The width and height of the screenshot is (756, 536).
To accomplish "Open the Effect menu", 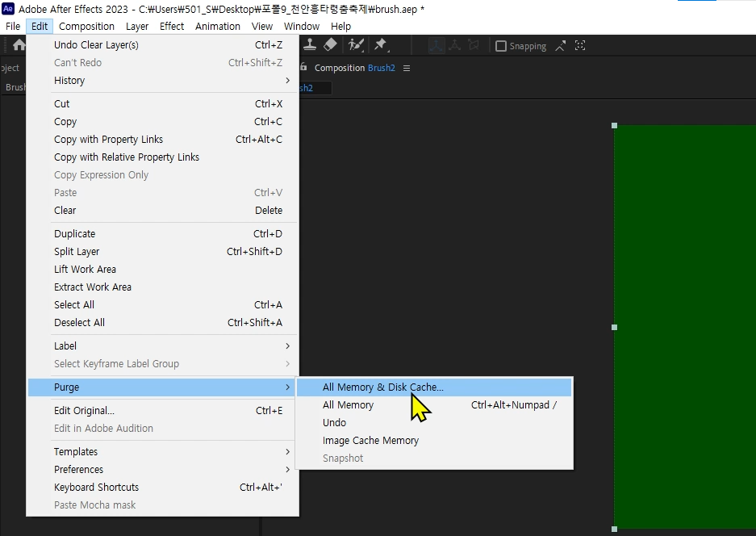I will click(172, 26).
